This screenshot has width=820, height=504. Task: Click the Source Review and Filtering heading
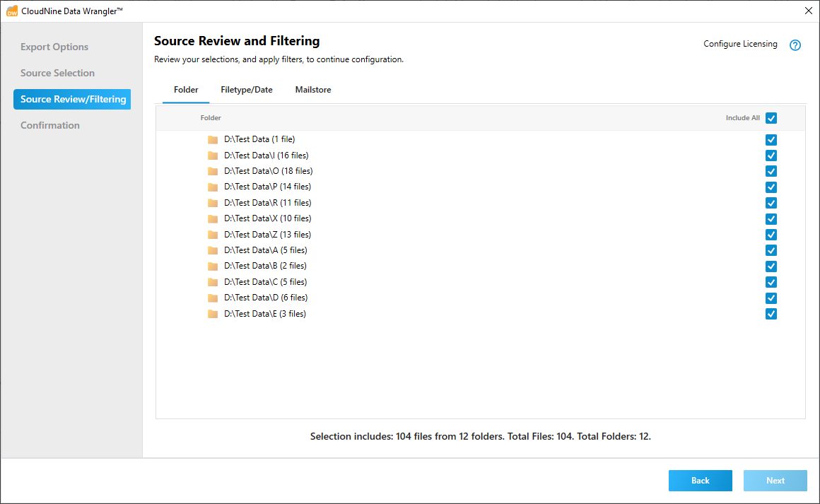point(237,41)
